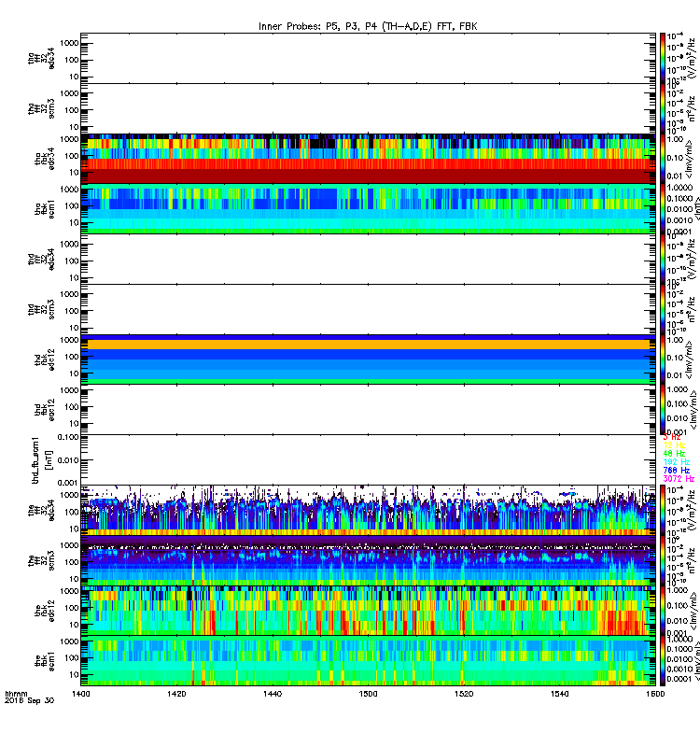The width and height of the screenshot is (700, 747).
Task: Click the bottom 'the fbk scm1' color bar
Action: [x=663, y=661]
